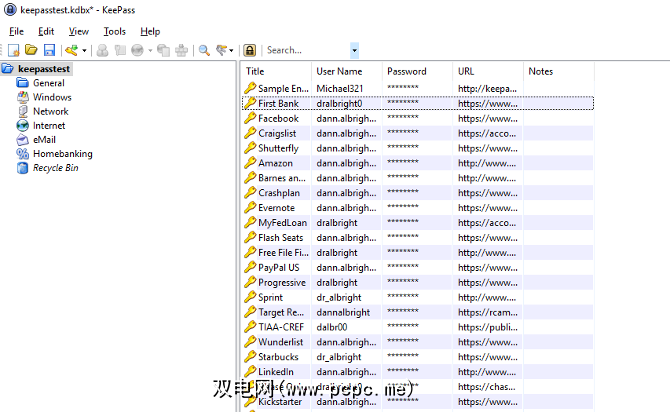Click the Open URL globe icon
Viewport: 670px width, 412px height.
(138, 50)
